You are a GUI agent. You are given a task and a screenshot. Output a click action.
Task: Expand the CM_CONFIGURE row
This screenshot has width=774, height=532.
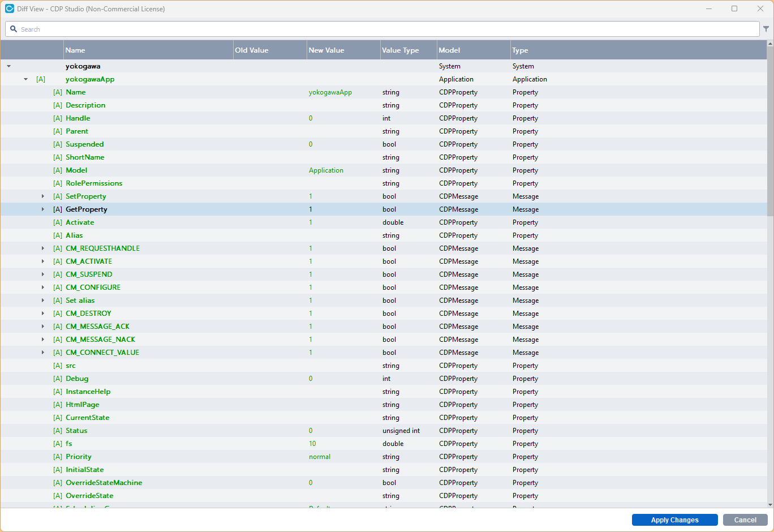[42, 288]
